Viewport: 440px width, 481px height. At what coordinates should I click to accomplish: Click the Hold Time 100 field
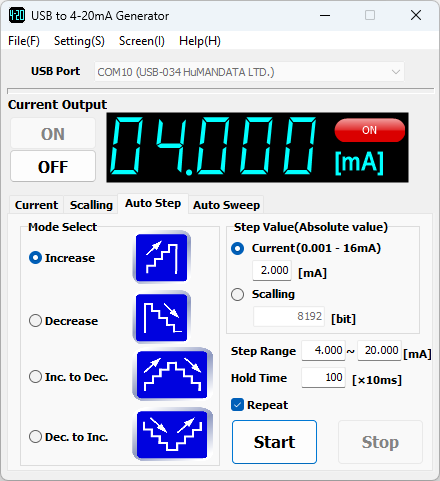[323, 377]
